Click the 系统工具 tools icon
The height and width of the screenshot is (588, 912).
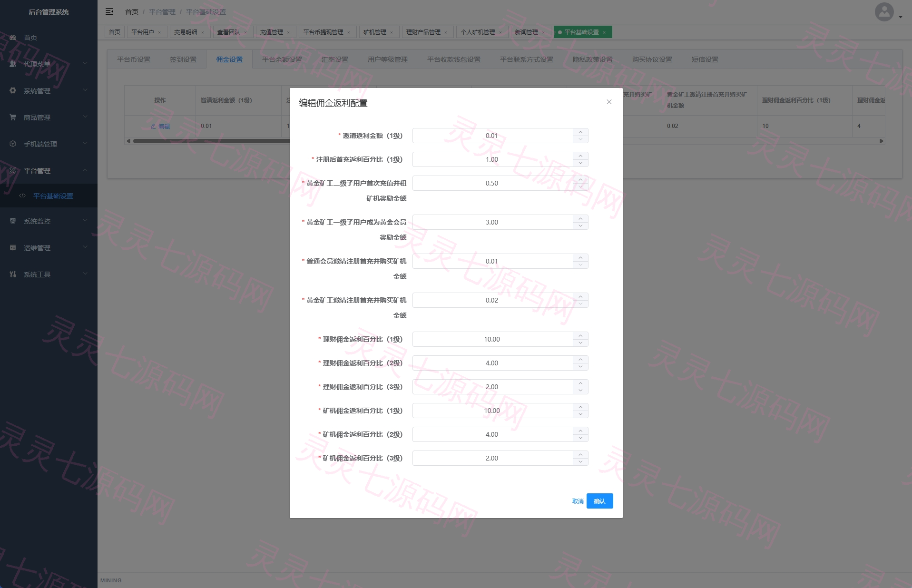click(13, 274)
